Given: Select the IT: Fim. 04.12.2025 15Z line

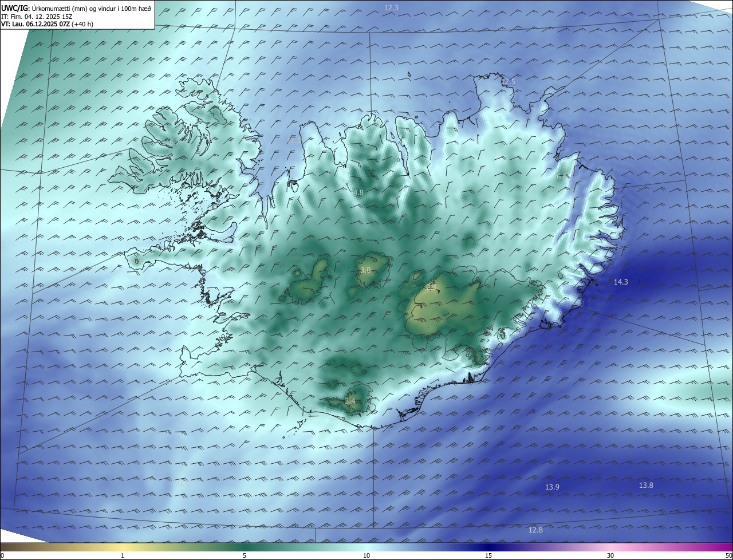Looking at the screenshot, I should pyautogui.click(x=37, y=16).
